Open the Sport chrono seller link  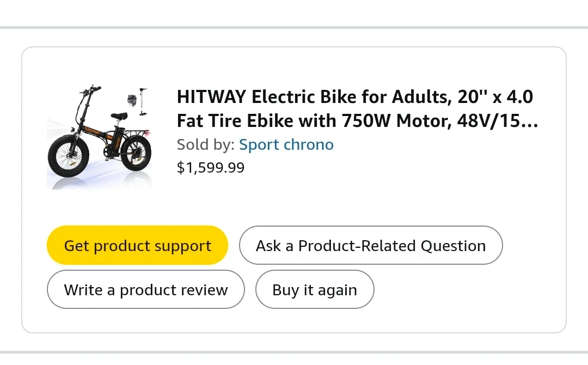coord(286,145)
